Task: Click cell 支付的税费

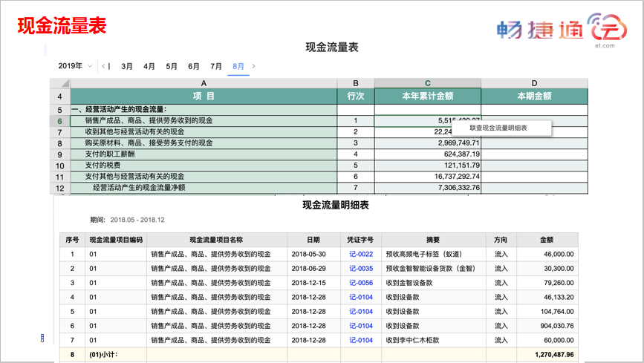Action: 204,166
